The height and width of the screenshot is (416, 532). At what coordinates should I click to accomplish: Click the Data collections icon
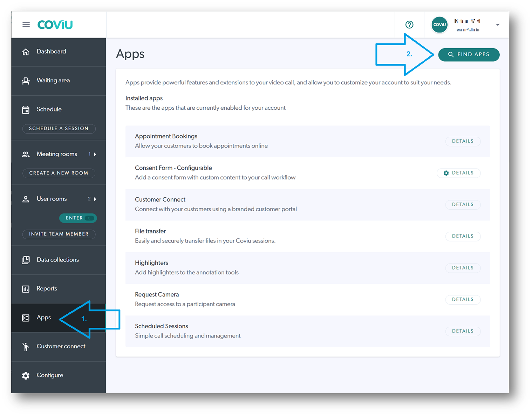(26, 260)
